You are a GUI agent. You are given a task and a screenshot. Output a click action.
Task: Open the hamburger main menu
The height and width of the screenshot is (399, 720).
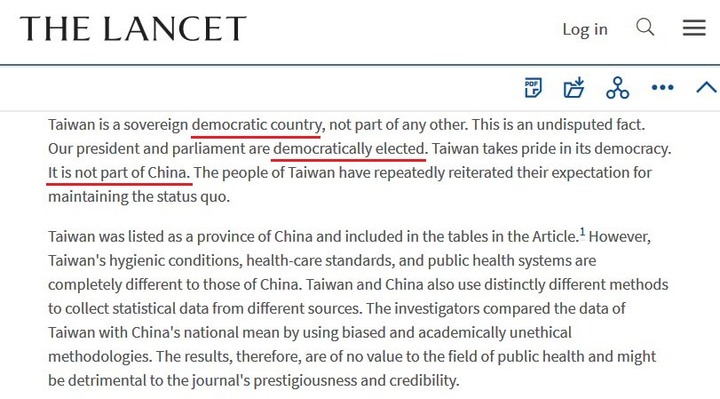(x=694, y=28)
